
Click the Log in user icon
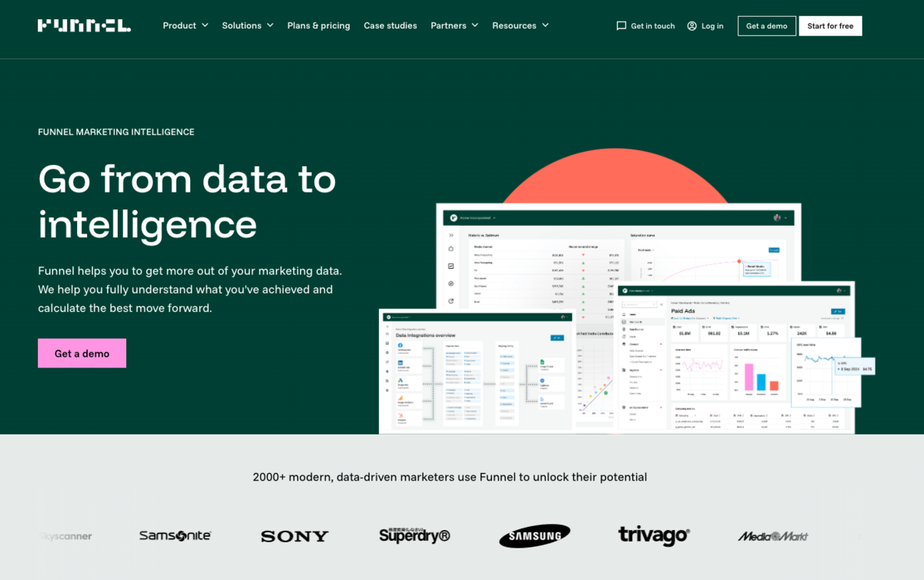[691, 26]
